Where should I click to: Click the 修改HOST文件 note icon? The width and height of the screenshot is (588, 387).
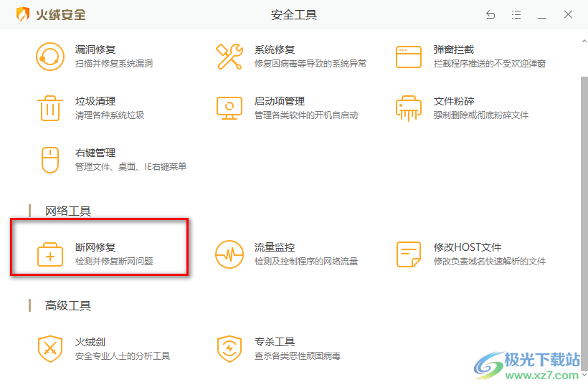409,254
